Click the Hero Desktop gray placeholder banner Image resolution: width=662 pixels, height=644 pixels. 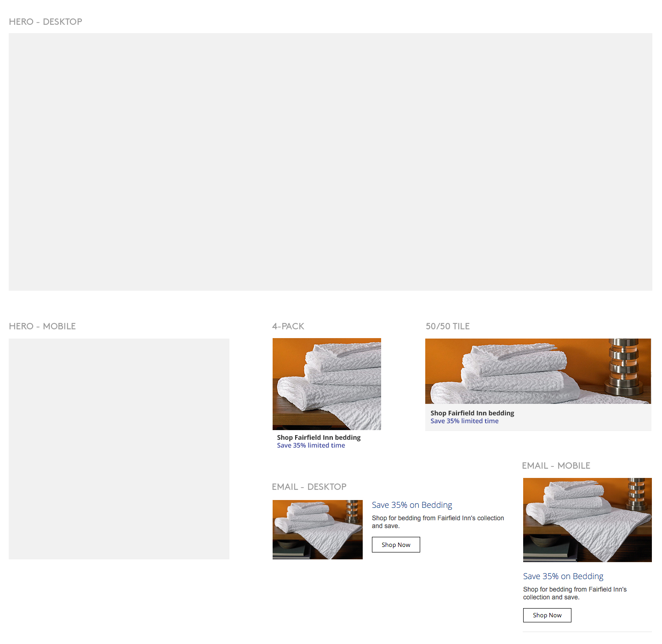(330, 161)
